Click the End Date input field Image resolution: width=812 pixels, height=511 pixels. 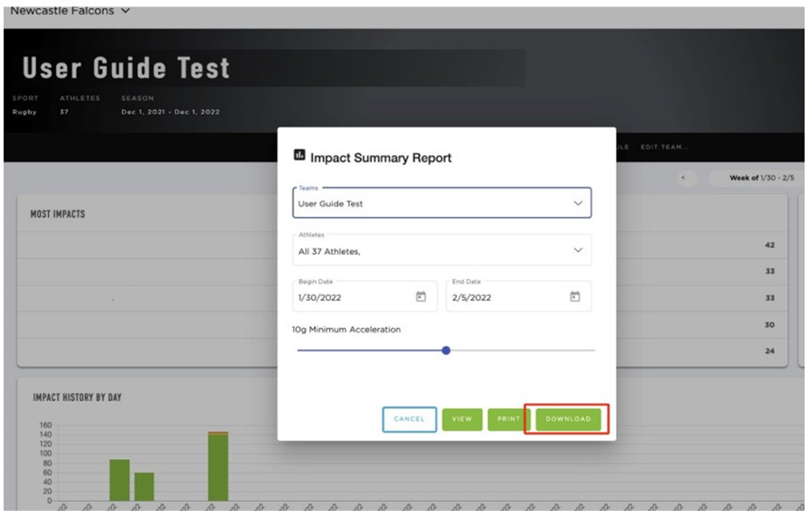506,297
